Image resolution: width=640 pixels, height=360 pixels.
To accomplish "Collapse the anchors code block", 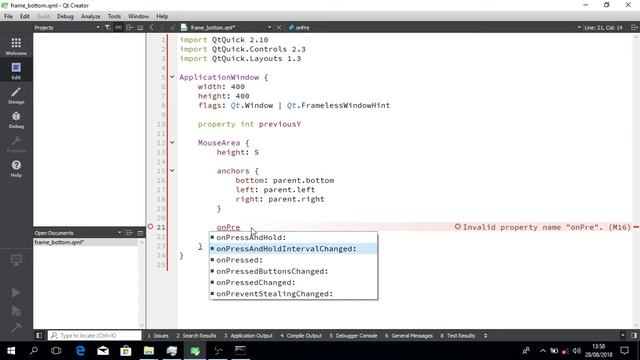I will pyautogui.click(x=172, y=171).
